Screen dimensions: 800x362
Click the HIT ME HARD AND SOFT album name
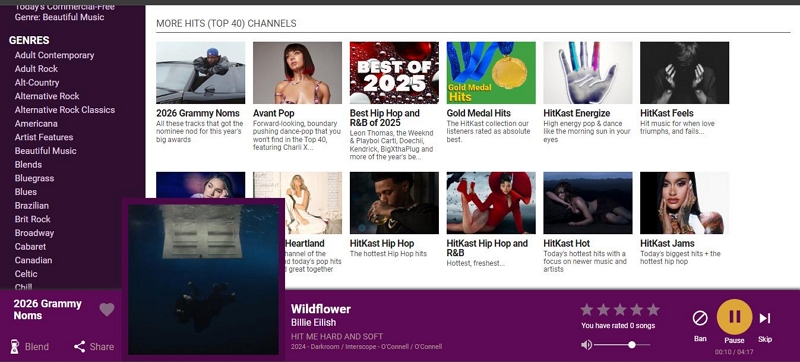coord(337,337)
